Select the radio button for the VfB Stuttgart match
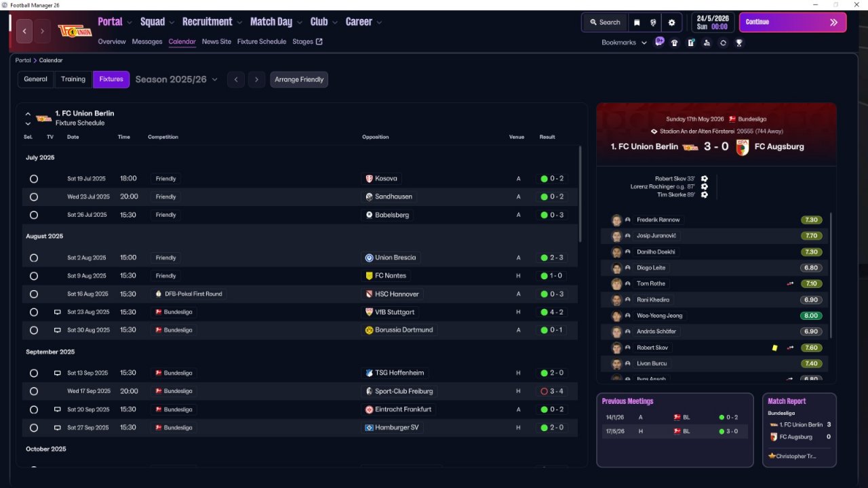This screenshot has width=868, height=488. click(34, 312)
